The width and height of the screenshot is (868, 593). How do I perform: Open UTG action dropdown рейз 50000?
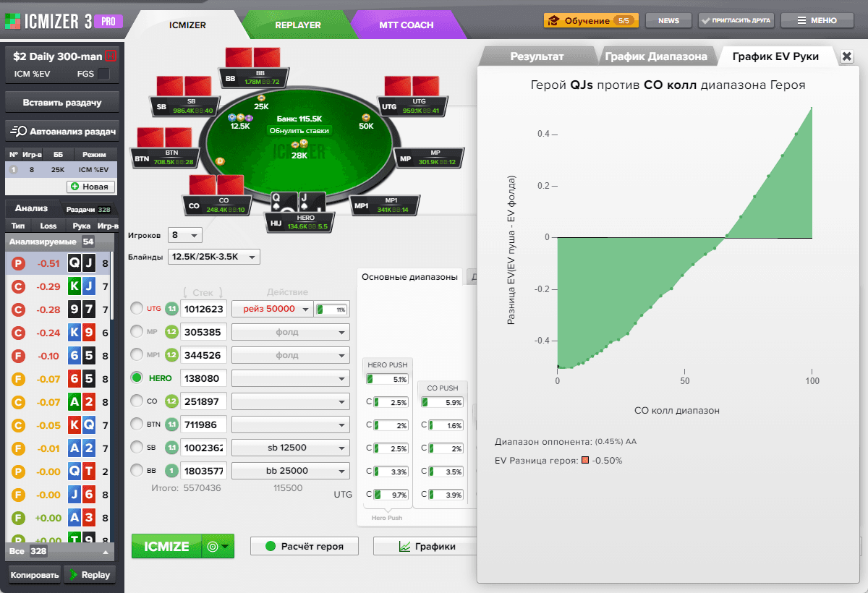pos(272,309)
